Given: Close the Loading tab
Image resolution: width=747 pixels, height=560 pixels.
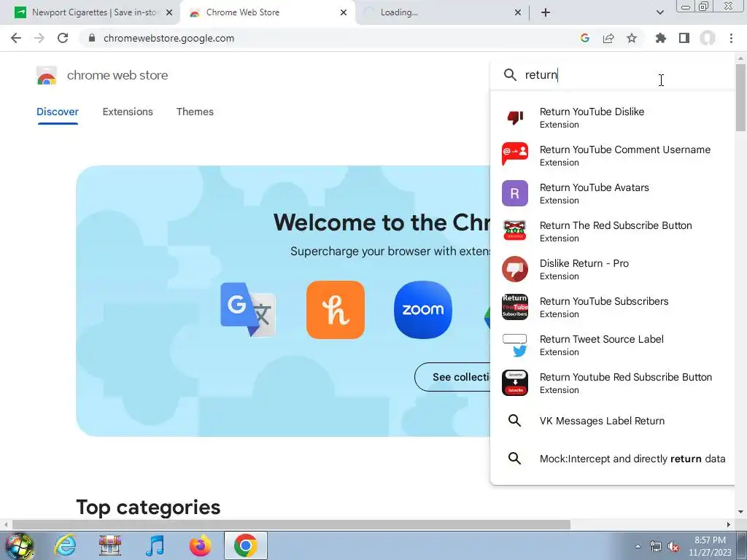Looking at the screenshot, I should coord(519,12).
